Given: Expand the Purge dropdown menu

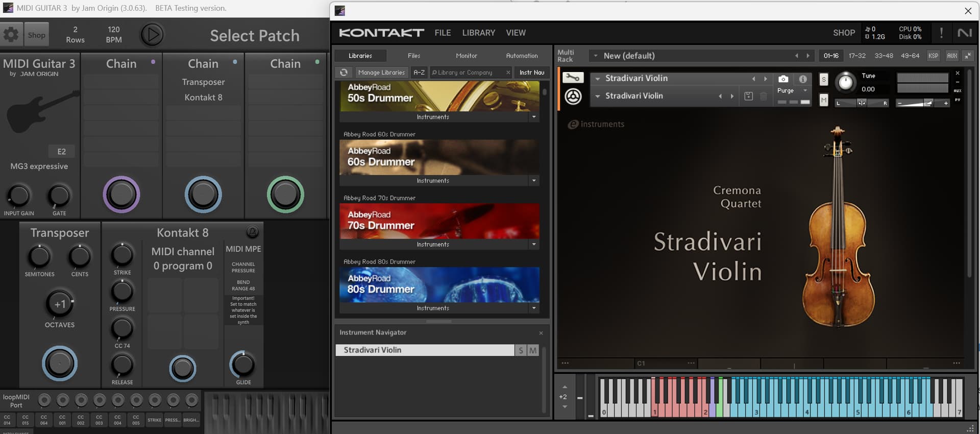Looking at the screenshot, I should coord(805,90).
